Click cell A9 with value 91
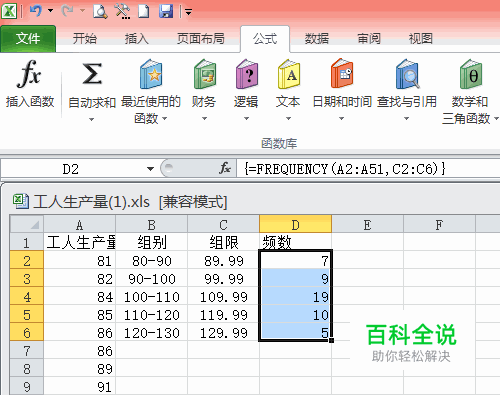The width and height of the screenshot is (500, 395). 80,386
